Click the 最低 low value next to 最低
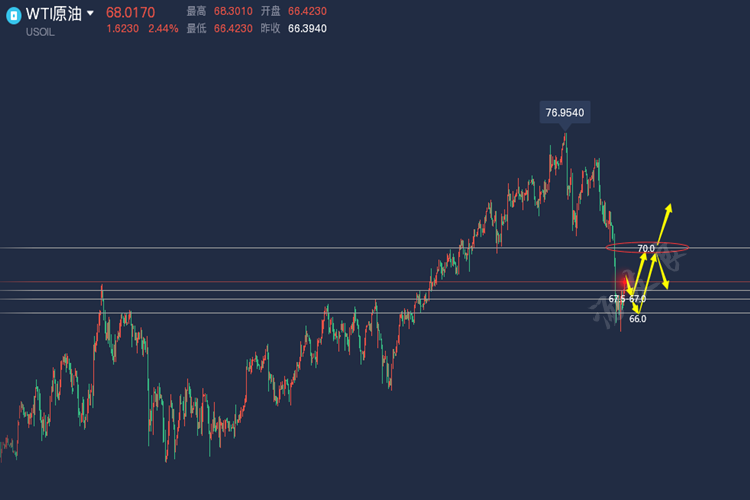This screenshot has width=750, height=500. pos(233,29)
